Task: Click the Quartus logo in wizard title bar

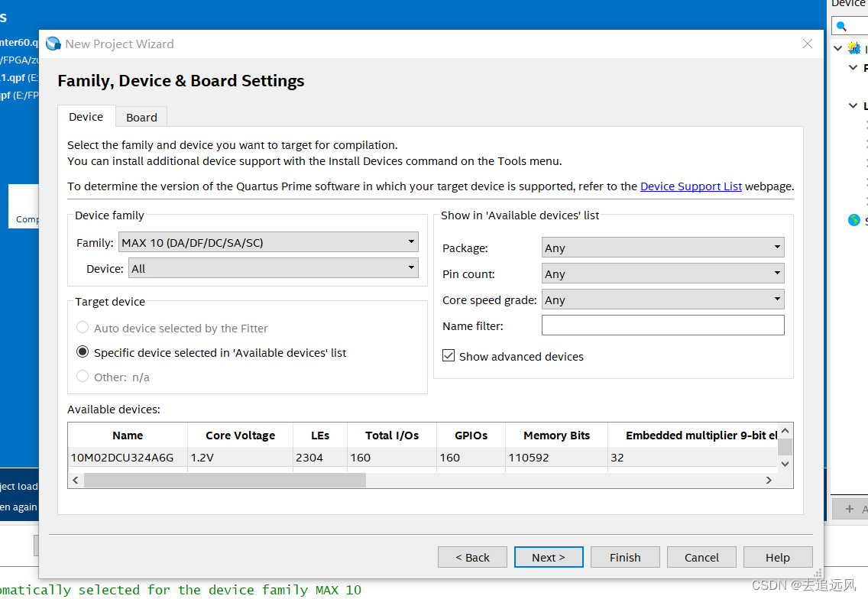Action: point(53,44)
